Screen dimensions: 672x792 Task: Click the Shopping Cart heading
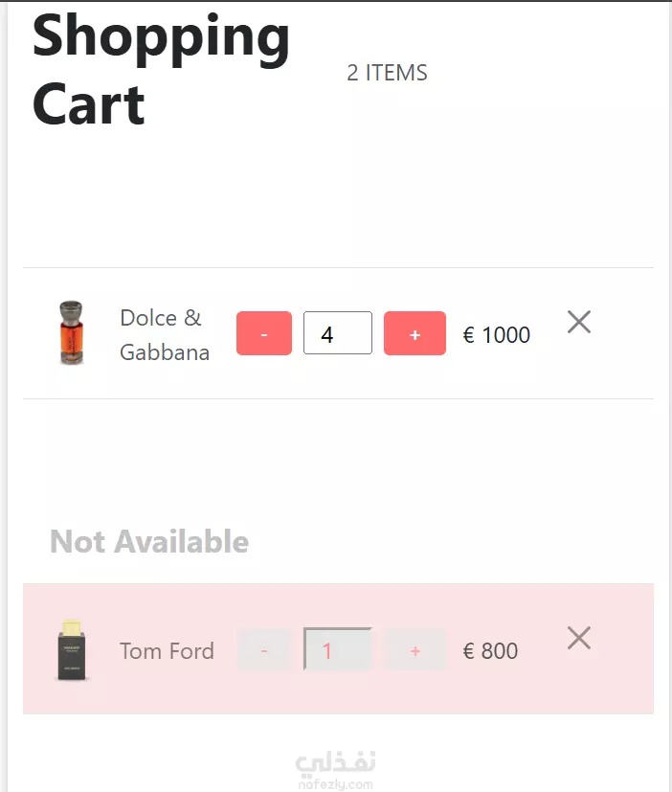point(161,69)
